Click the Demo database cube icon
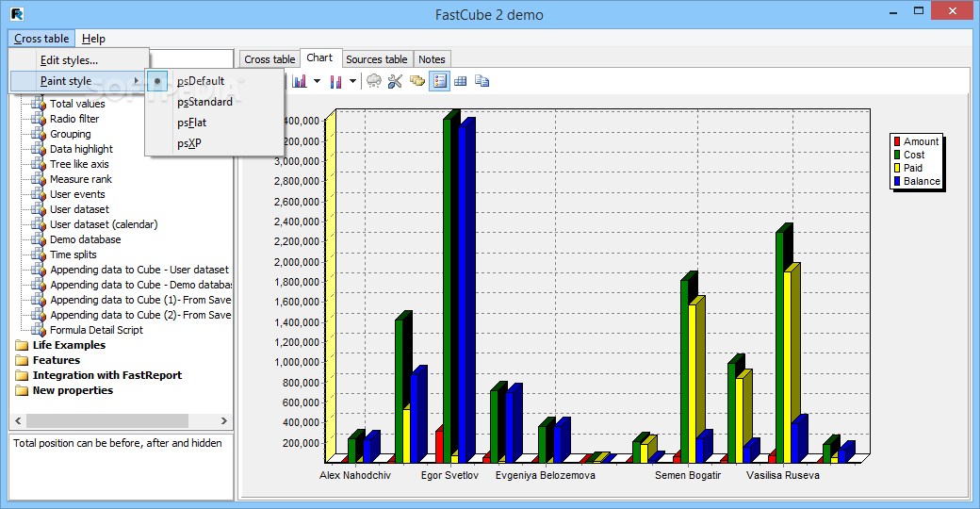This screenshot has height=509, width=980. 39,239
